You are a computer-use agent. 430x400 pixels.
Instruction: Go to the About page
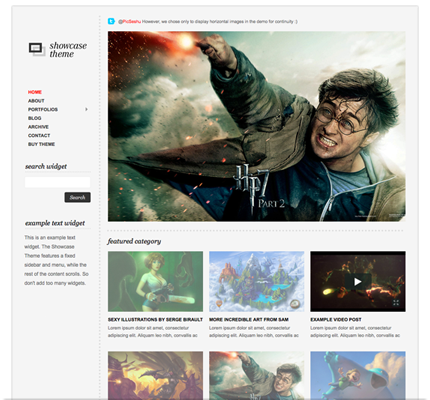coord(36,101)
